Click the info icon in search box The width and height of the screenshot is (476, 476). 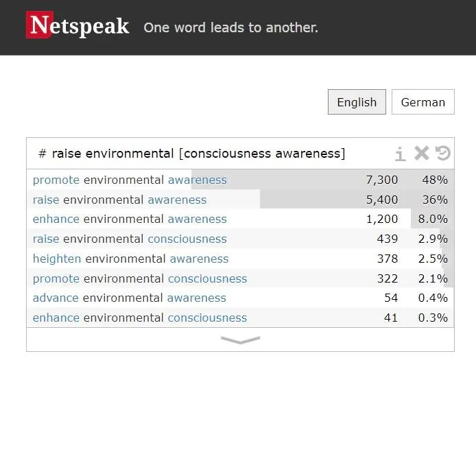point(401,154)
